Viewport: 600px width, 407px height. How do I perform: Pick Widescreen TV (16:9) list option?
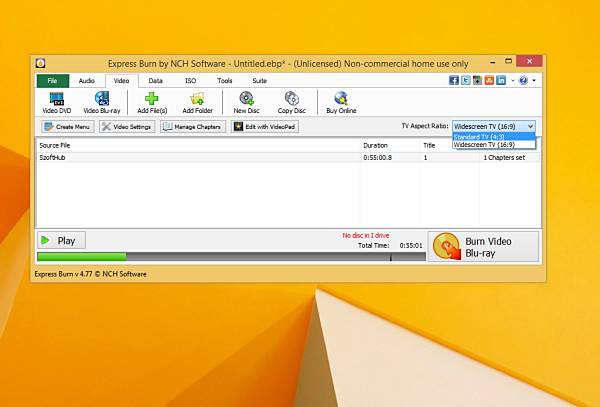tap(494, 145)
